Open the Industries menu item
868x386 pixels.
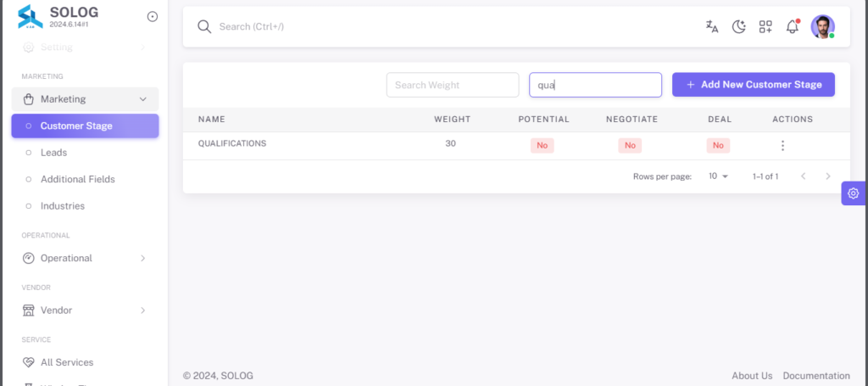(x=85, y=206)
